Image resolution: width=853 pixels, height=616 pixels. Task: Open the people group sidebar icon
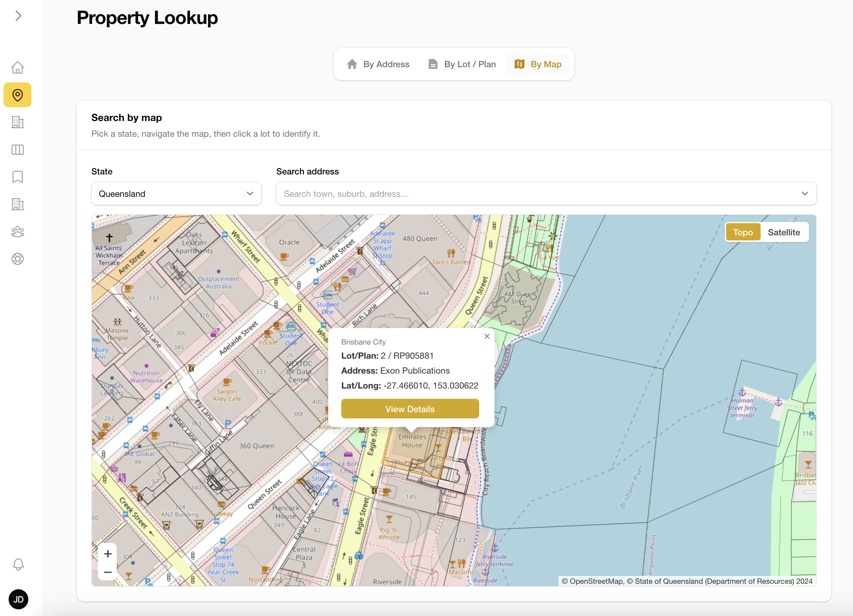tap(18, 232)
